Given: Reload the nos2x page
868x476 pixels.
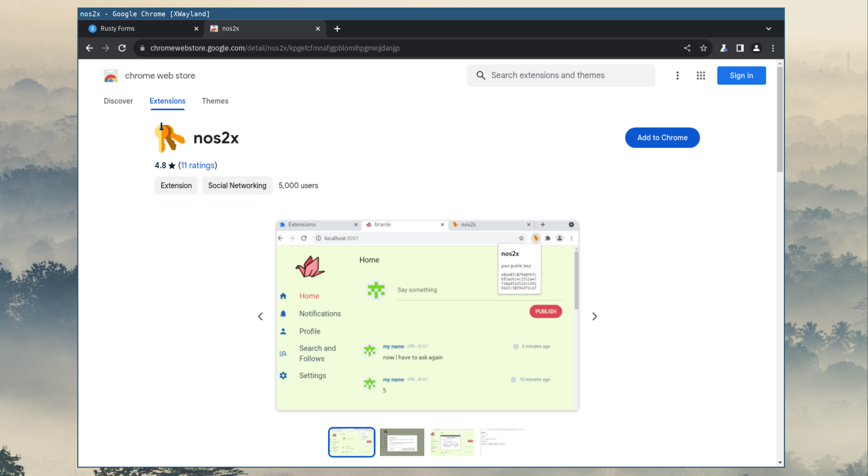Looking at the screenshot, I should coord(122,48).
